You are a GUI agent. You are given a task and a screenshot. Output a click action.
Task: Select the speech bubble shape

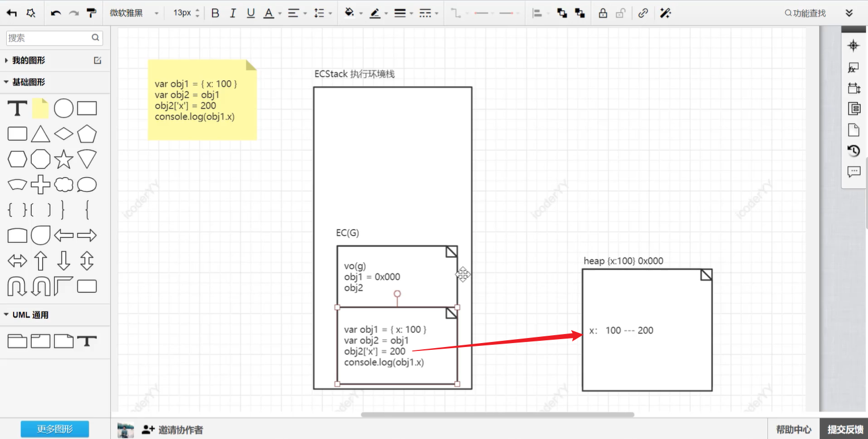[87, 185]
